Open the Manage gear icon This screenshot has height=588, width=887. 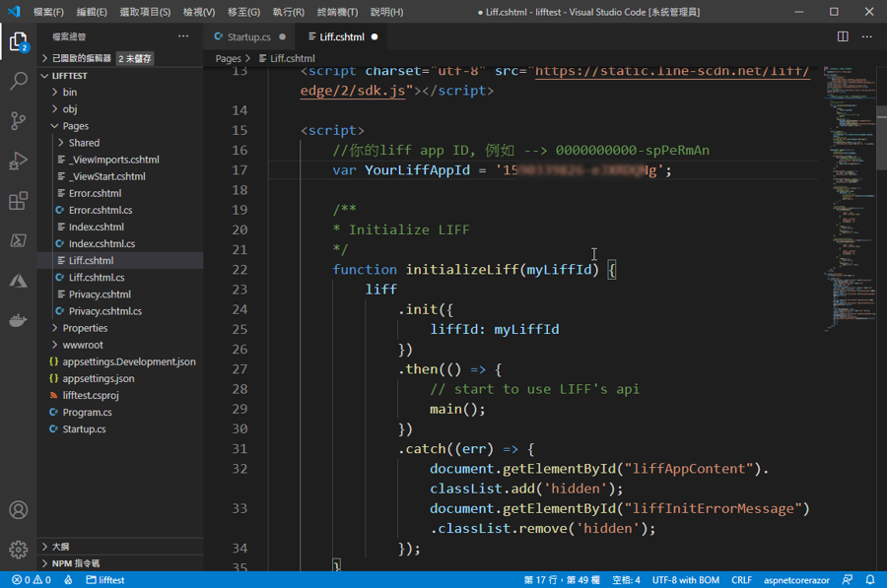[18, 549]
